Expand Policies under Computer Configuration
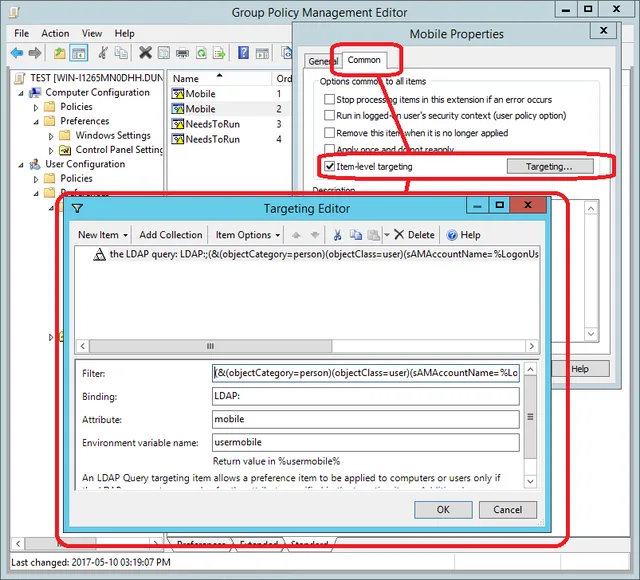The width and height of the screenshot is (640, 580). 36,108
